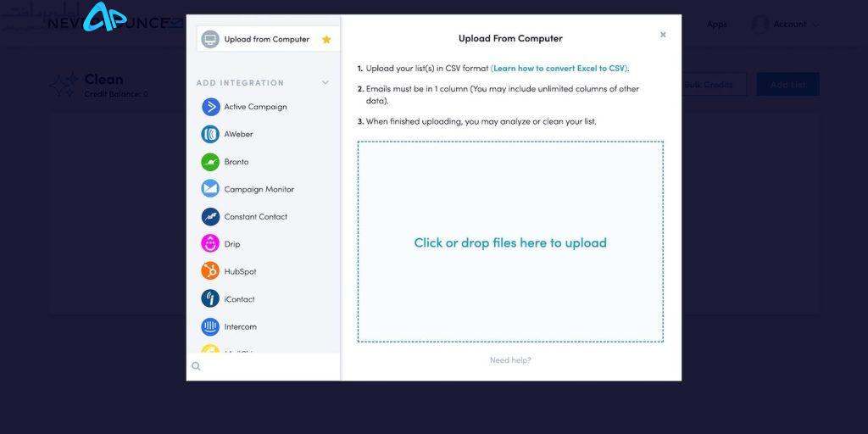Click the Bronto integration icon
Viewport: 868px width, 434px height.
pyautogui.click(x=210, y=162)
